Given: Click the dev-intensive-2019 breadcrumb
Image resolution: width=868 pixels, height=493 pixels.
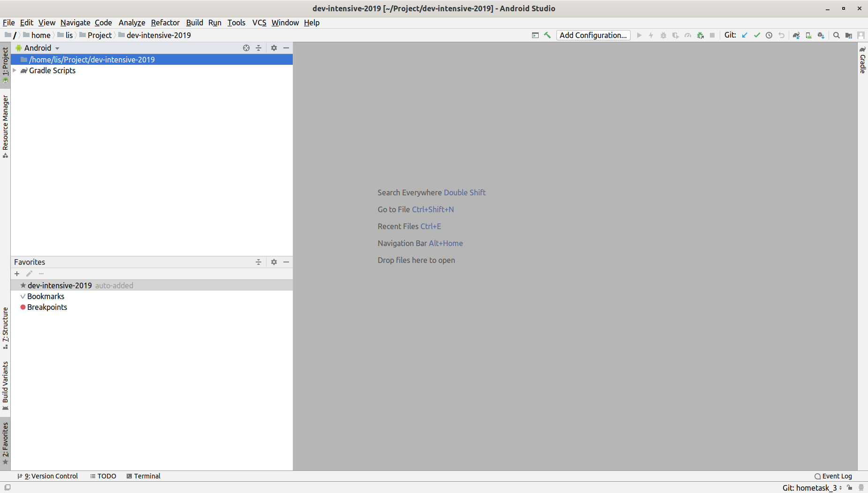Looking at the screenshot, I should pyautogui.click(x=155, y=35).
